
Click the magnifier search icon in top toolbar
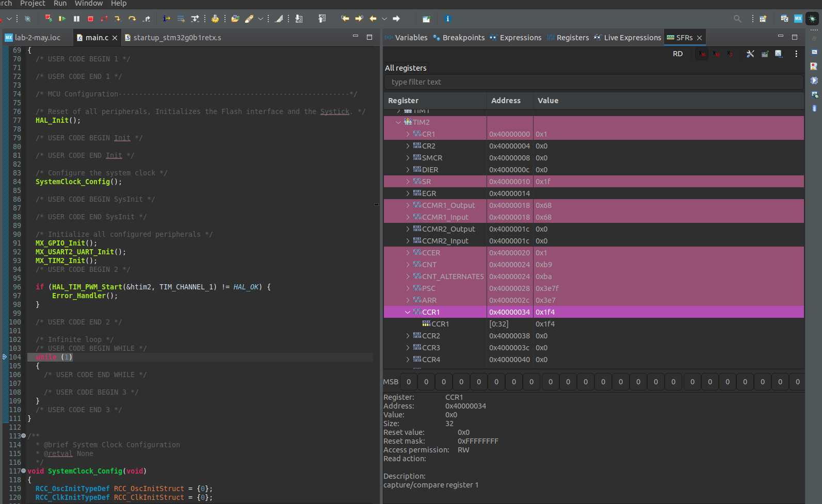[x=737, y=19]
